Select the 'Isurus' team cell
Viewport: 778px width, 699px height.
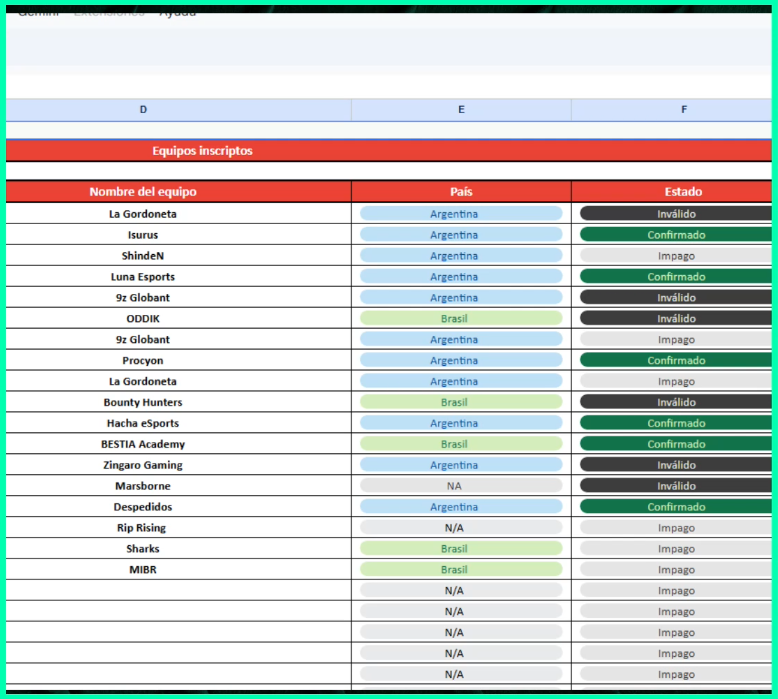tap(179, 235)
